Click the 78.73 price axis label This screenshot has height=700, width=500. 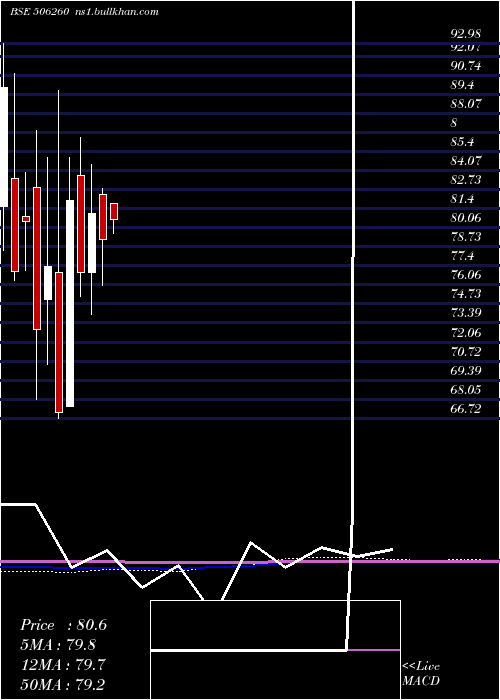(466, 237)
